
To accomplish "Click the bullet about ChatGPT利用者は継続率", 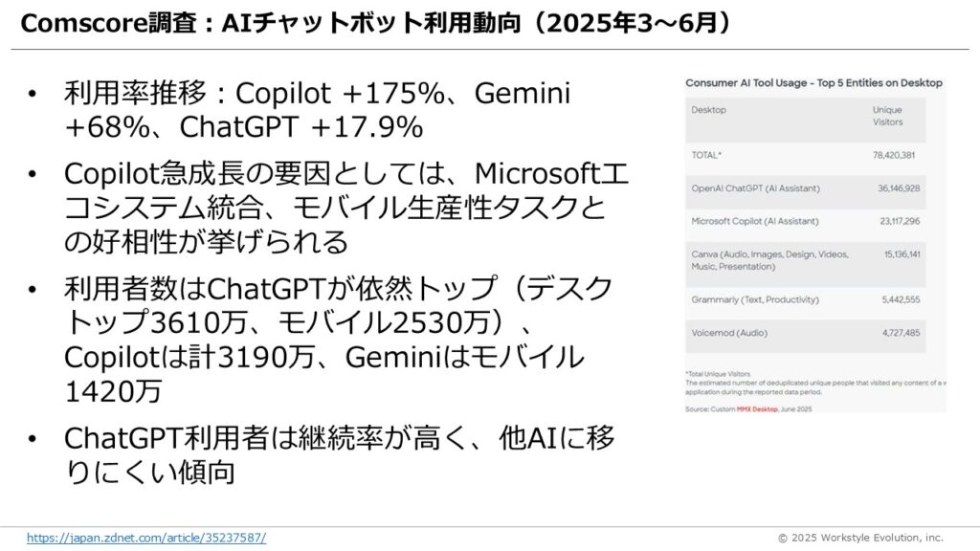I will 339,453.
